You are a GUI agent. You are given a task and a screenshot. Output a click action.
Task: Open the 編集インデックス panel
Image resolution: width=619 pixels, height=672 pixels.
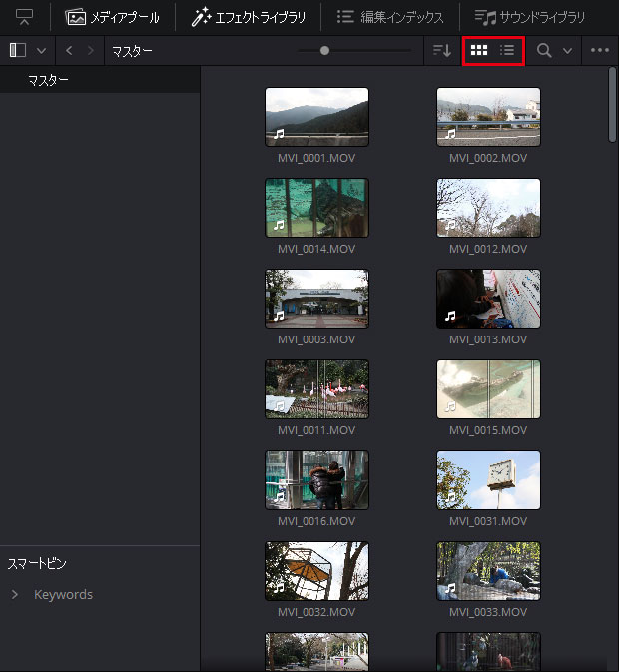click(x=390, y=17)
